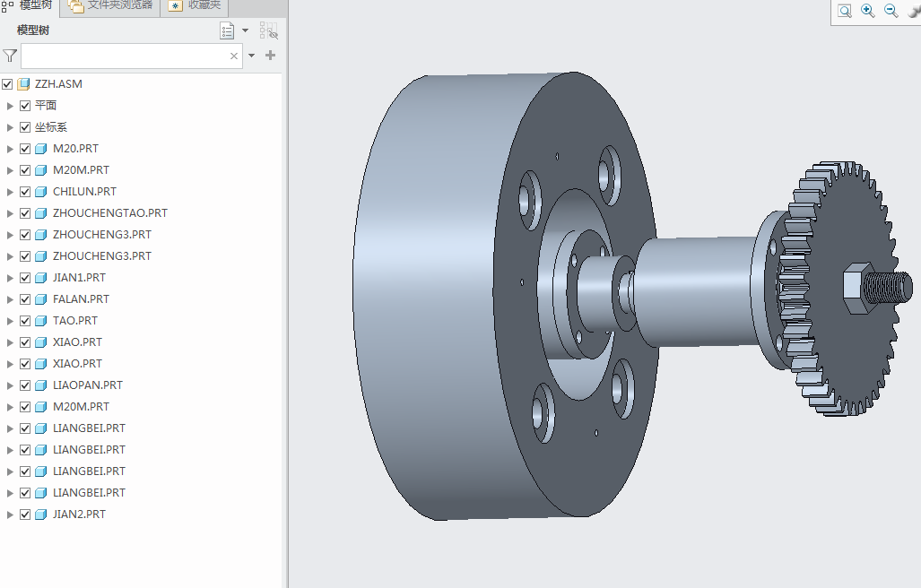Select the M20.PRT tree row
Screen dimensions: 921x588
pos(75,149)
